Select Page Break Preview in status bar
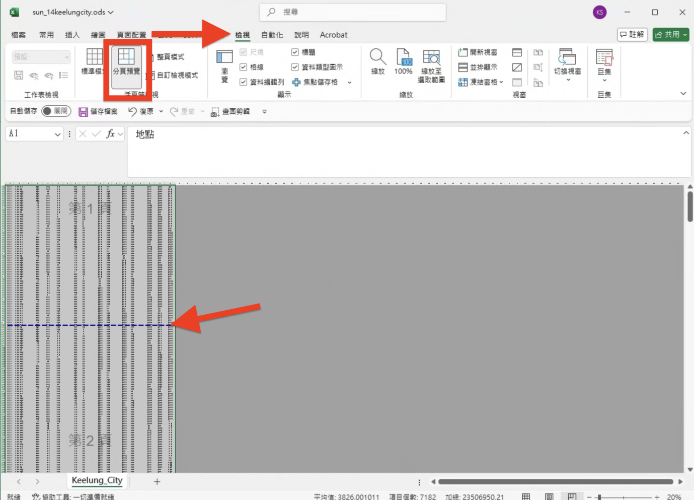This screenshot has height=500, width=694. (x=572, y=496)
